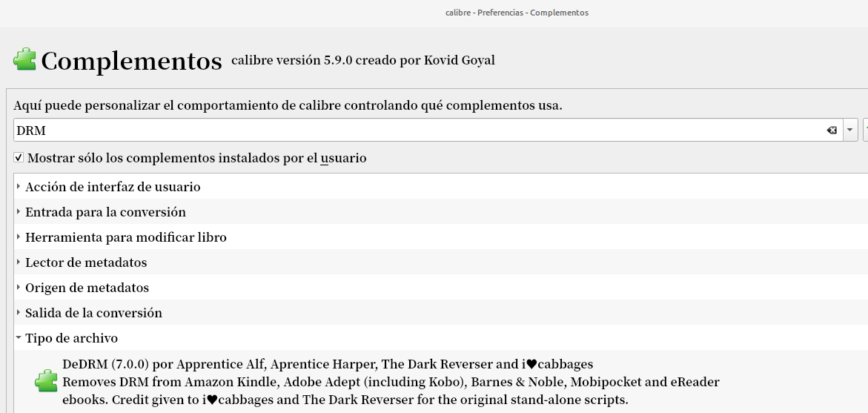Expand Origen de metadatos arrow
Viewport: 868px width, 413px height.
click(x=19, y=288)
